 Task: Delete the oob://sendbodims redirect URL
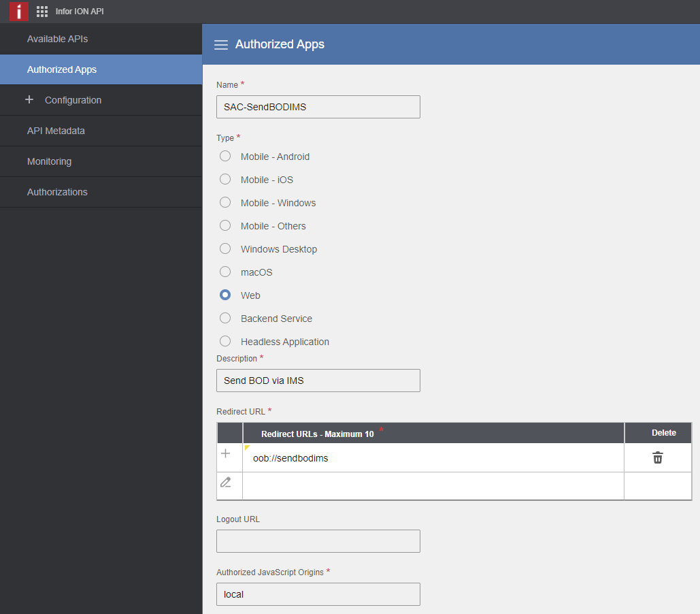pos(657,458)
